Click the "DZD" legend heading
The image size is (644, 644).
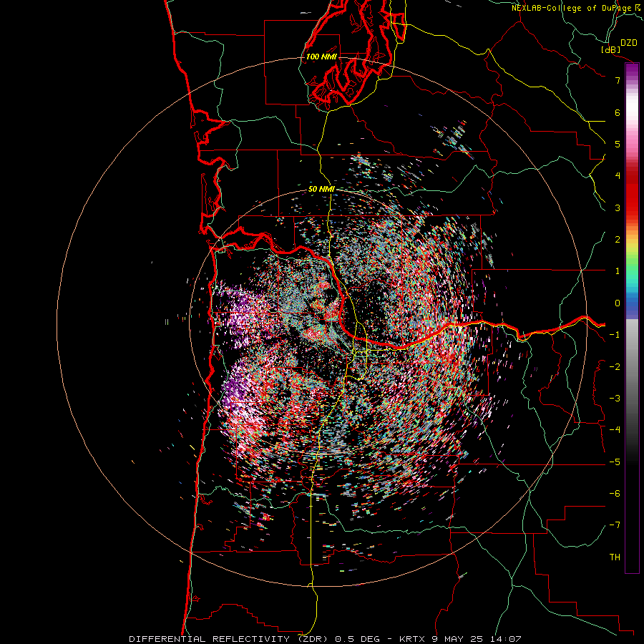[x=628, y=43]
